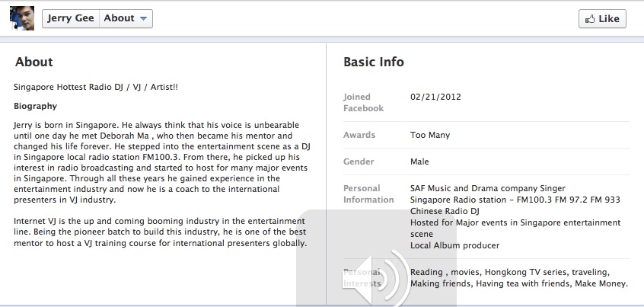Click the Gender field label
Image resolution: width=644 pixels, height=307 pixels.
click(x=359, y=162)
